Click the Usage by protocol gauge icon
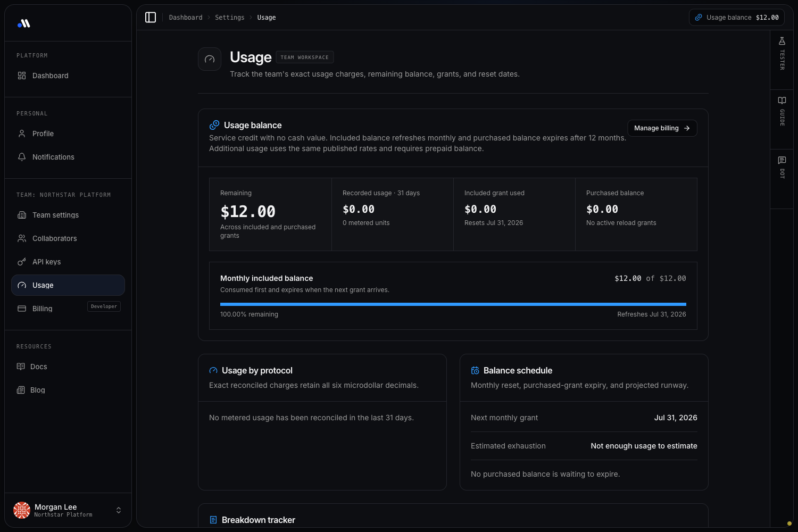 pos(213,371)
